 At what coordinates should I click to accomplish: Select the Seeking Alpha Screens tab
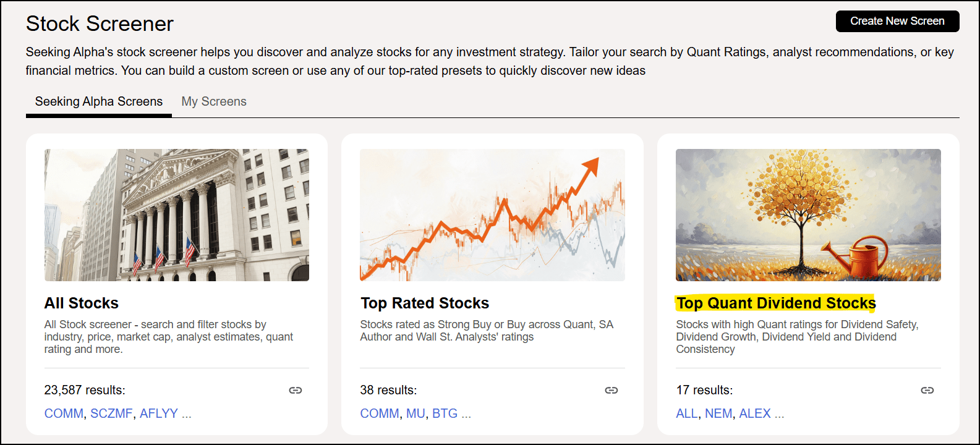pos(99,101)
